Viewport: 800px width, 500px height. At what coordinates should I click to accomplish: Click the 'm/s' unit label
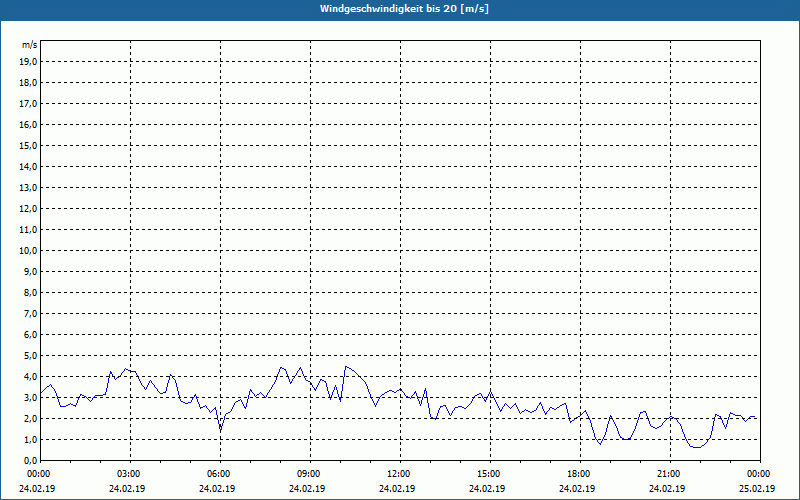(x=29, y=45)
